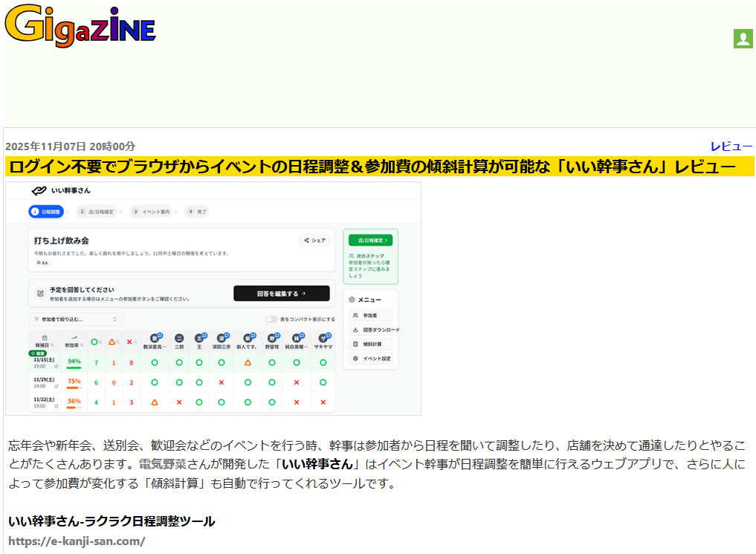Viewport: 756px width, 554px height.
Task: Click the triangle answer of 数派墨真 on 11/22
Action: point(155,402)
